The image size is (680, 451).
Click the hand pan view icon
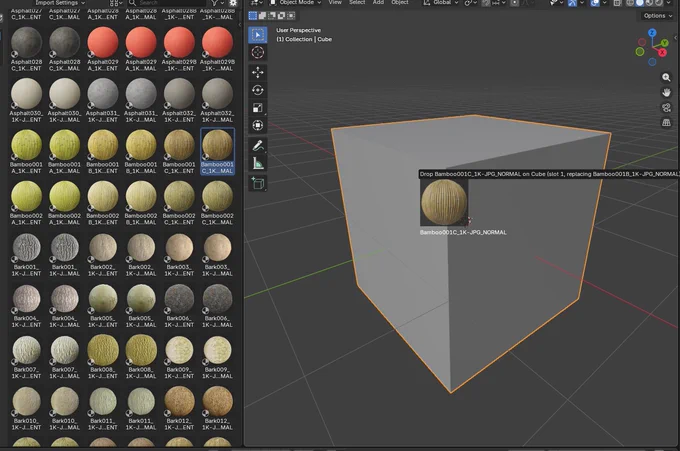pos(666,92)
